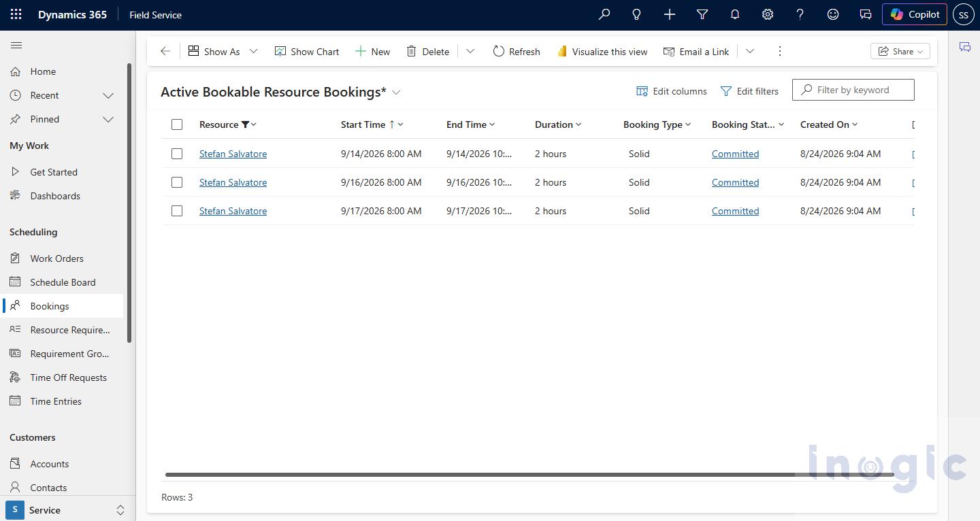The image size is (980, 521).
Task: Open the Share dropdown button
Action: [x=900, y=51]
